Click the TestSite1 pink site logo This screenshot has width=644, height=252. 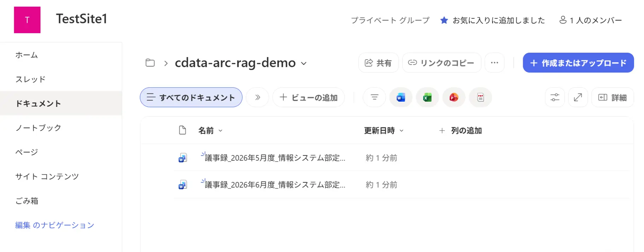pos(27,20)
